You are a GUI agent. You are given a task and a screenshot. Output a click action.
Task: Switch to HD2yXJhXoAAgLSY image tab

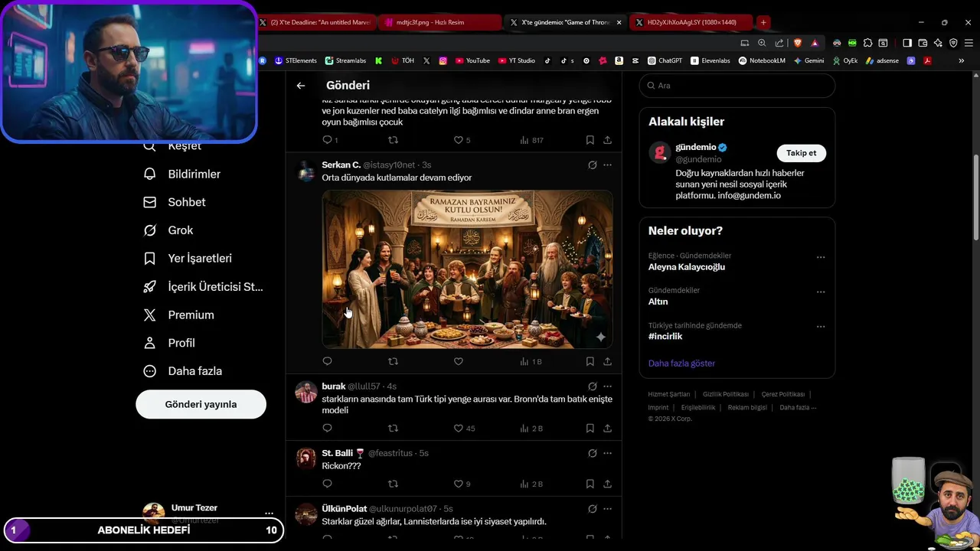691,22
